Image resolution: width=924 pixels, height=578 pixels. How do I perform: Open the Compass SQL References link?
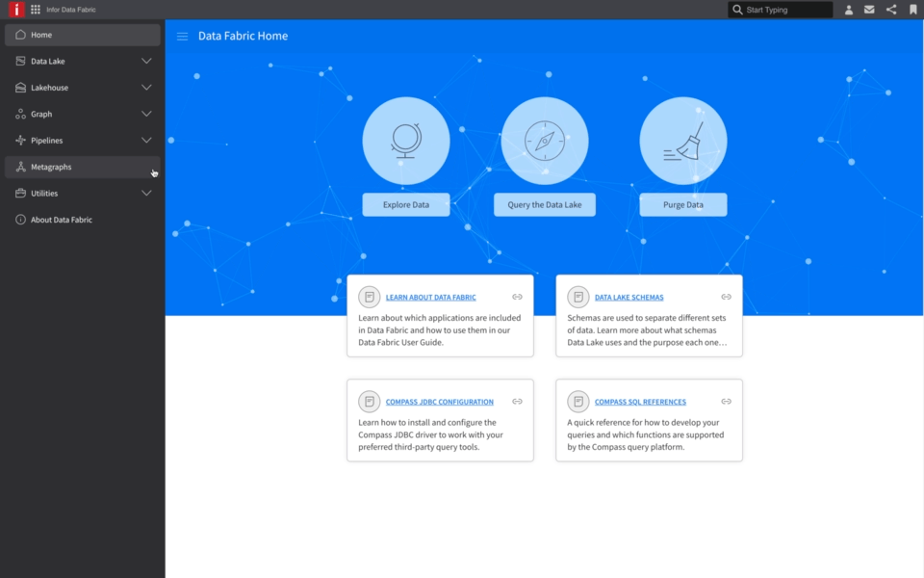click(640, 402)
